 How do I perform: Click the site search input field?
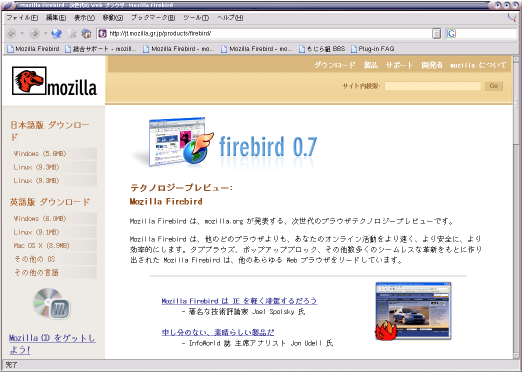click(x=433, y=86)
